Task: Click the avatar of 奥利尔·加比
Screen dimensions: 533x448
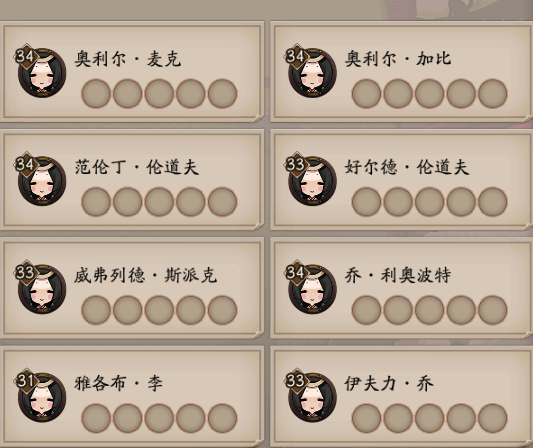Action: pos(312,73)
